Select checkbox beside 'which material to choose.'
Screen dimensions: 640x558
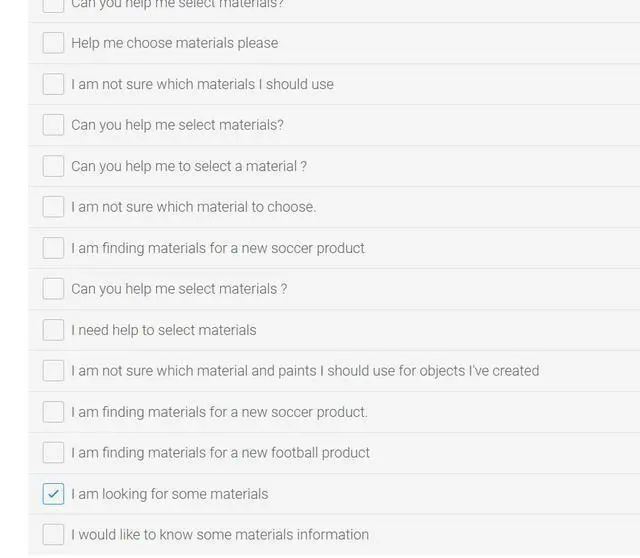click(53, 207)
